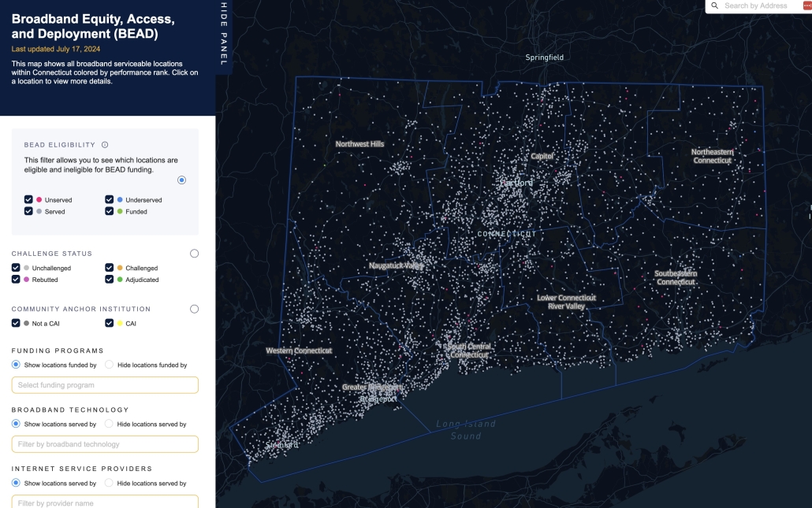Uncheck the Unserved checkbox
The width and height of the screenshot is (812, 508).
point(28,200)
